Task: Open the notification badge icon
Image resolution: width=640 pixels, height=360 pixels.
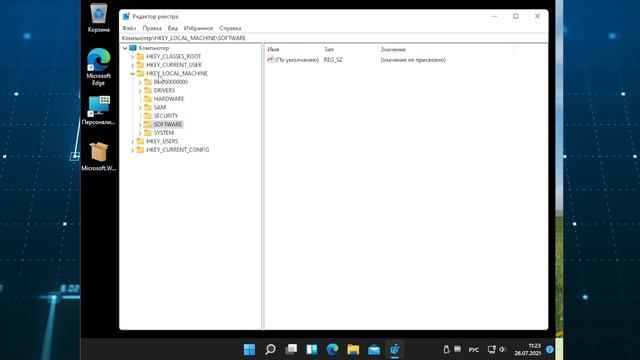Action: [x=550, y=349]
